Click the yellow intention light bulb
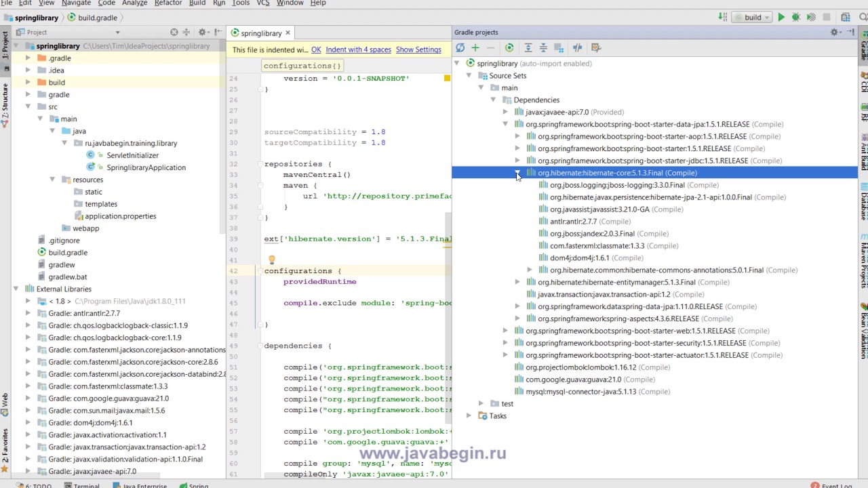Image resolution: width=868 pixels, height=488 pixels. (x=271, y=260)
